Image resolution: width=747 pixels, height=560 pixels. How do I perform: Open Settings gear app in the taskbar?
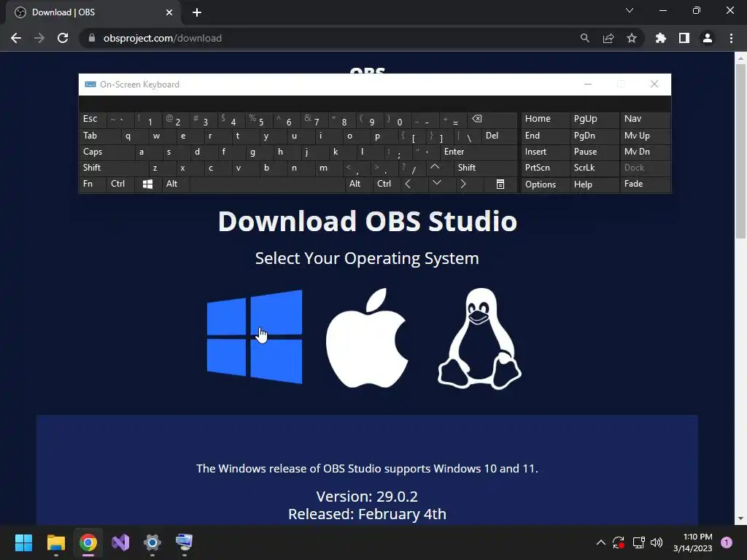pyautogui.click(x=152, y=542)
